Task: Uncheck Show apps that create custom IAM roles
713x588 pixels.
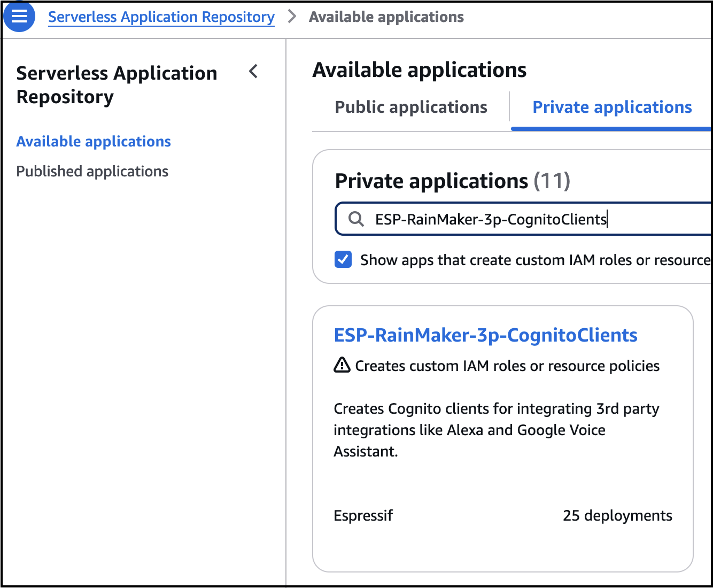Action: tap(343, 260)
